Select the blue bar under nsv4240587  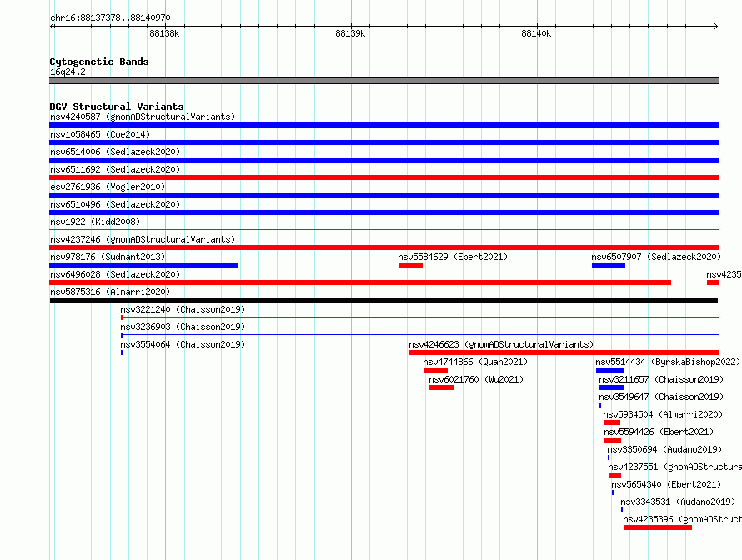[384, 125]
